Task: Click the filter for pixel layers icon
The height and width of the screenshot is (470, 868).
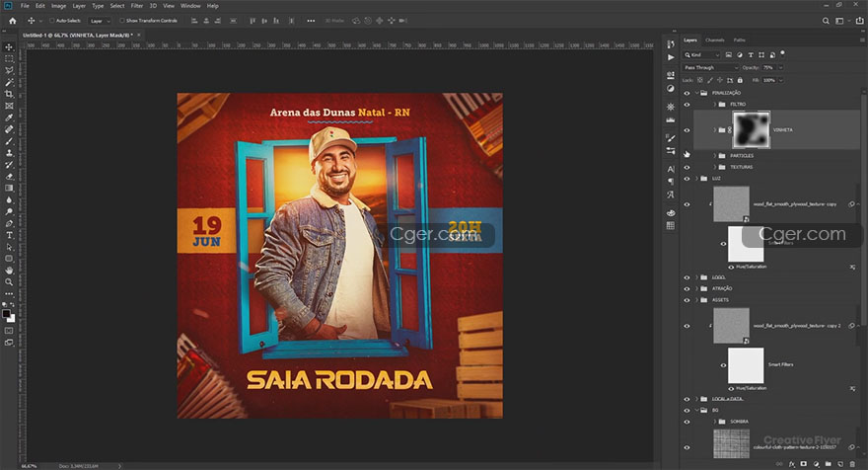Action: 729,55
